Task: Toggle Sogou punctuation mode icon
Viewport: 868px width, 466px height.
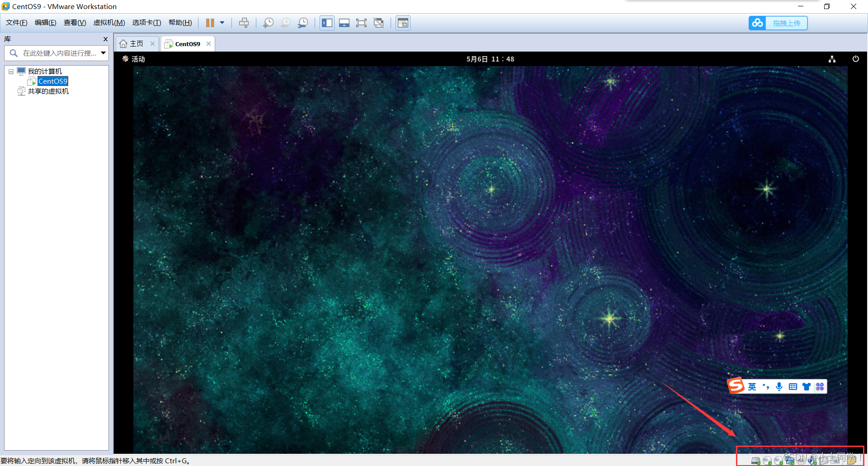Action: (766, 386)
